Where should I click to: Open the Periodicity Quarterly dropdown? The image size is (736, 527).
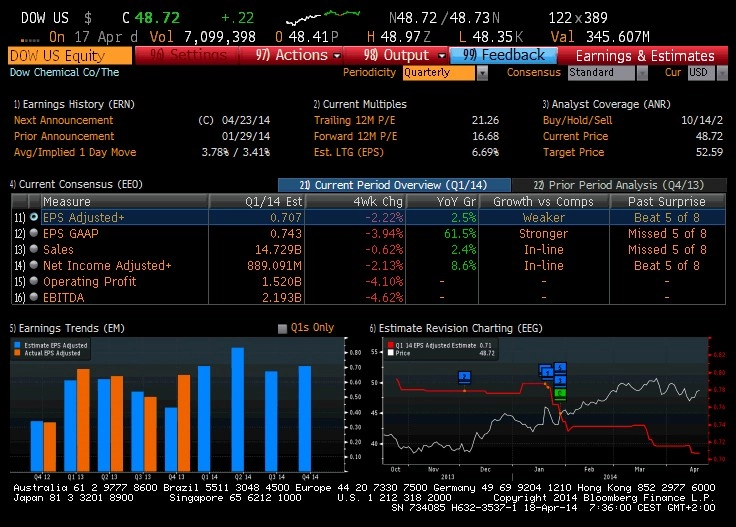point(445,73)
